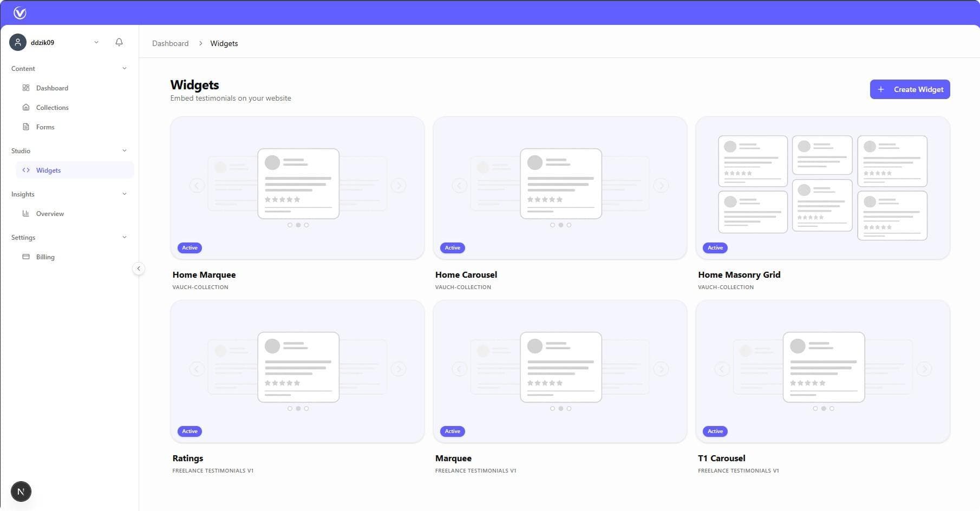The width and height of the screenshot is (980, 511).
Task: Select Widgets in the Studio menu
Action: tap(49, 170)
